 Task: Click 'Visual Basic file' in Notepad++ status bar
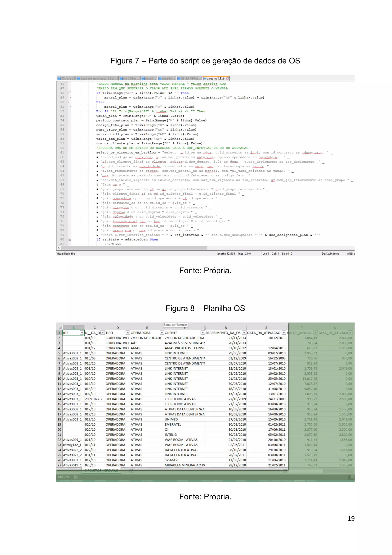(x=66, y=254)
